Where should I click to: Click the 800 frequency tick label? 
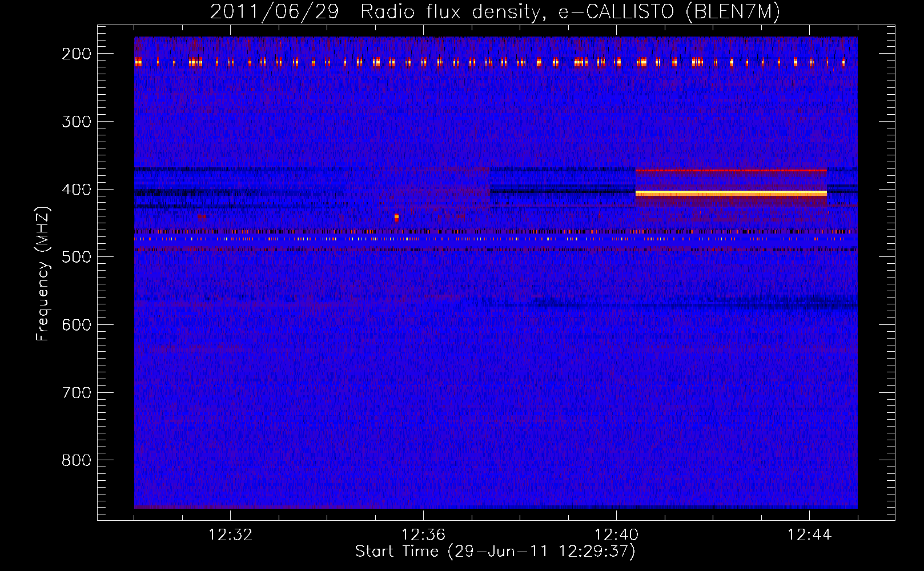coord(76,460)
